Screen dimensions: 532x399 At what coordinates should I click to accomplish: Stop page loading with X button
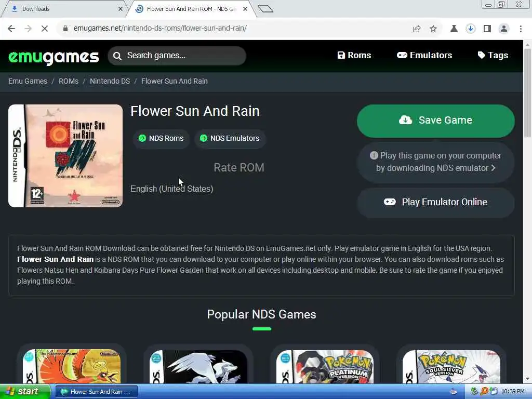(45, 29)
